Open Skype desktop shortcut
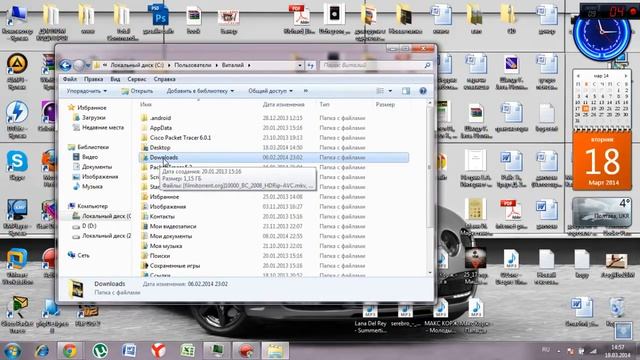Screen dimensions: 640x360 coord(17,165)
